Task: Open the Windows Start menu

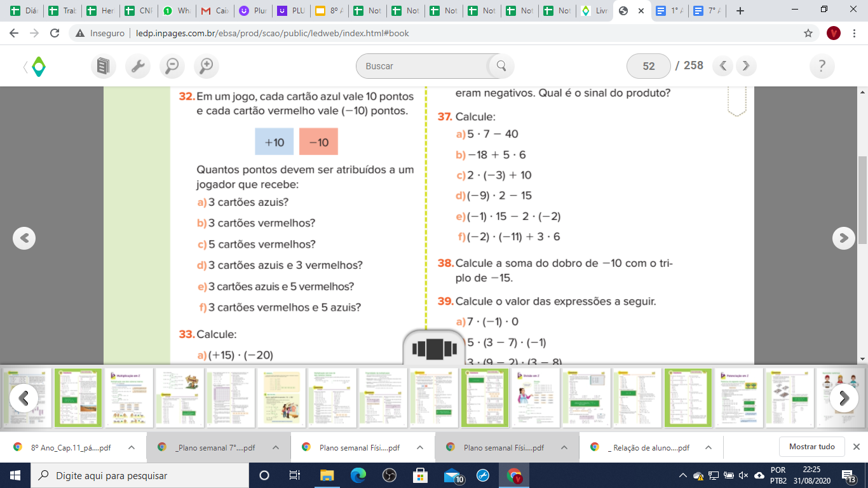Action: (x=15, y=475)
